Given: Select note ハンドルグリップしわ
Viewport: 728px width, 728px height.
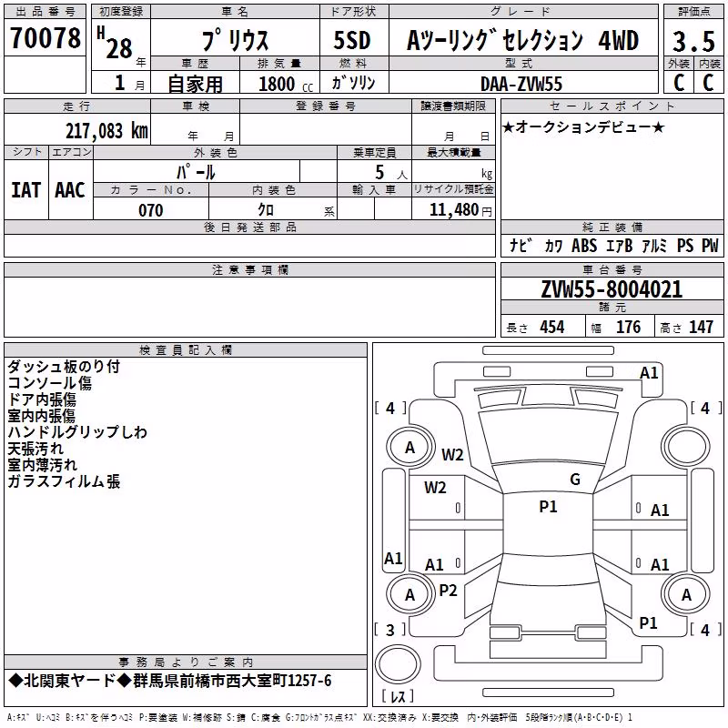Looking at the screenshot, I should [x=77, y=432].
